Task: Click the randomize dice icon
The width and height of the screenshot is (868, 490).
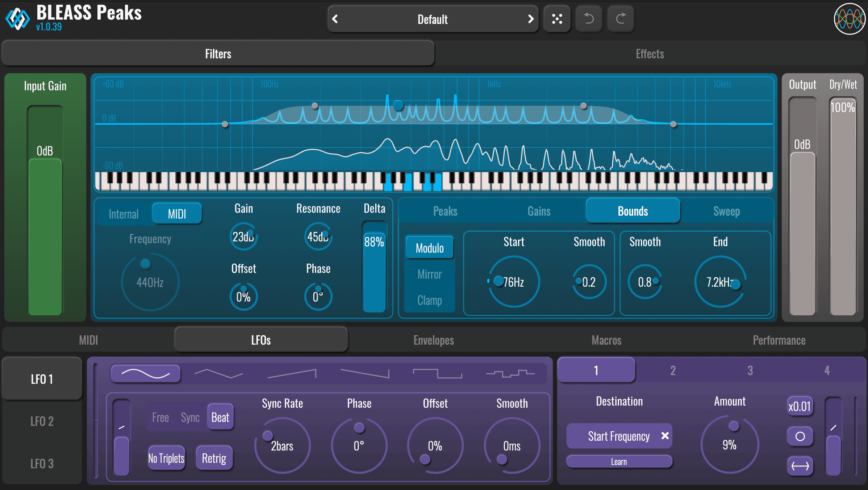Action: tap(557, 19)
